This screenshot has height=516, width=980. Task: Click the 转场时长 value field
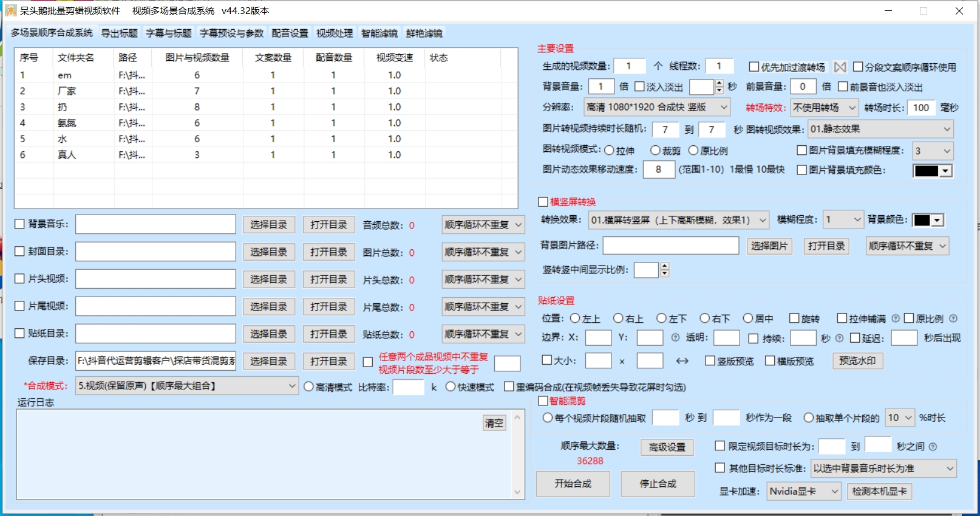pos(921,108)
